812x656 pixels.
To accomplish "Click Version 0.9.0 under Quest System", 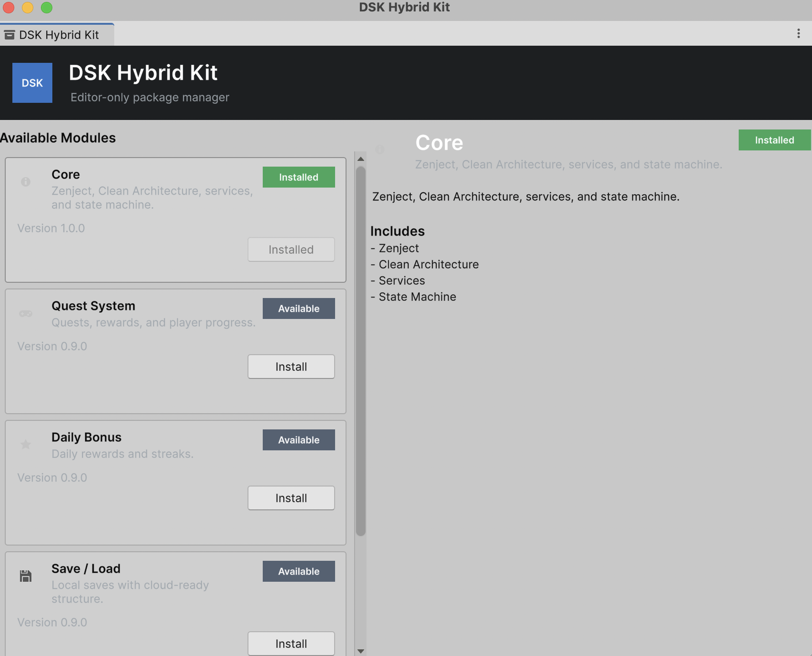I will point(52,346).
